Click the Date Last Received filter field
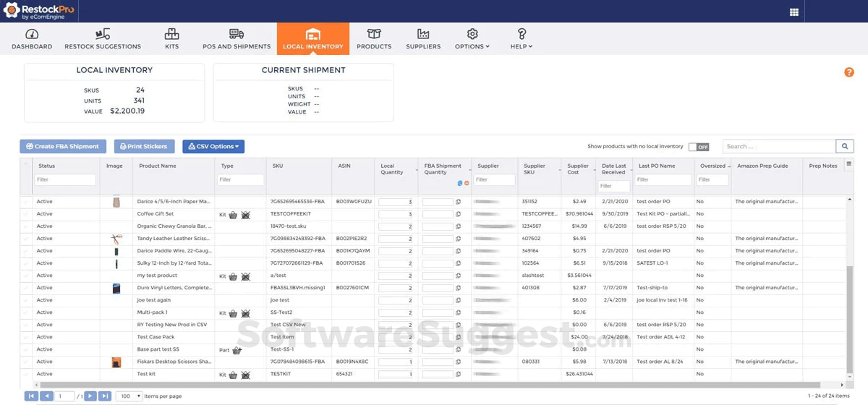Image resolution: width=868 pixels, height=405 pixels. (613, 186)
